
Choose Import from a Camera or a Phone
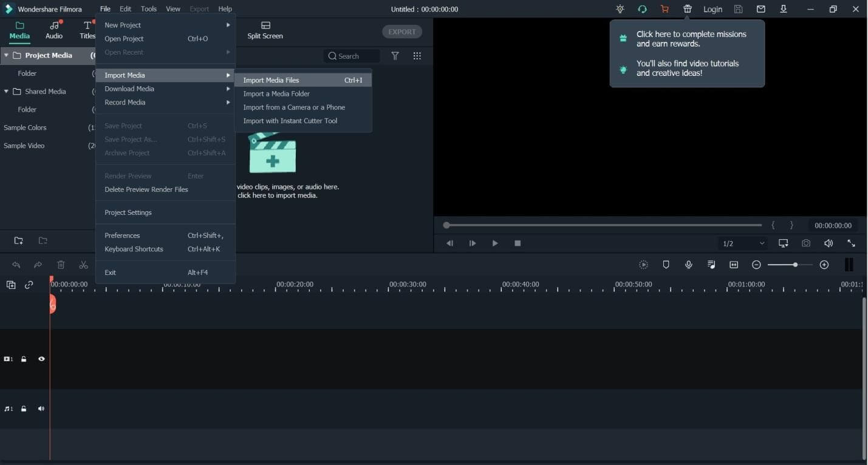[303, 107]
